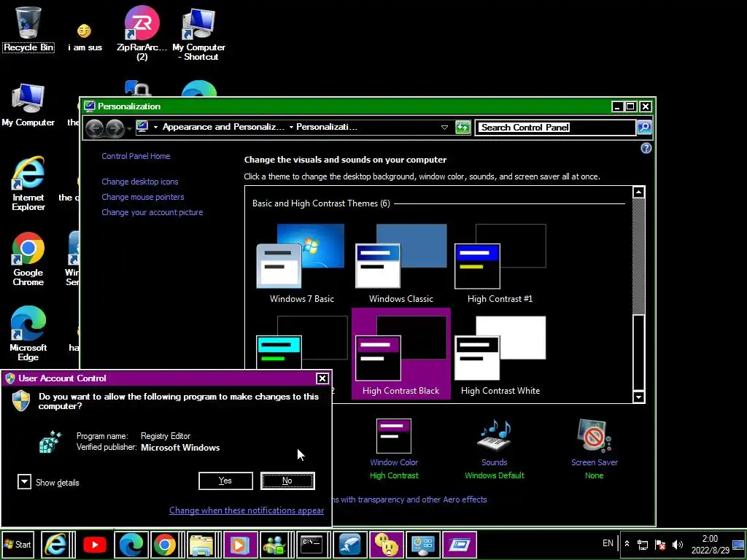
Task: Switch to the smiley faces taskbar item
Action: tap(387, 544)
